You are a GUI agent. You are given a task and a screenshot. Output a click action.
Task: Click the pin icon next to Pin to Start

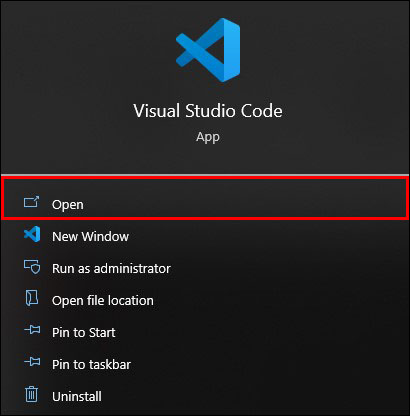[32, 330]
